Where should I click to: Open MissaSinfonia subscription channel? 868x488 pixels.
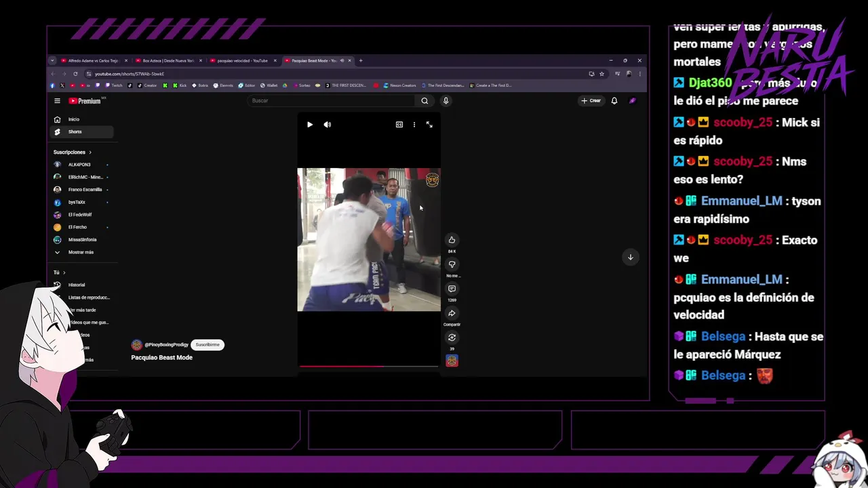81,239
